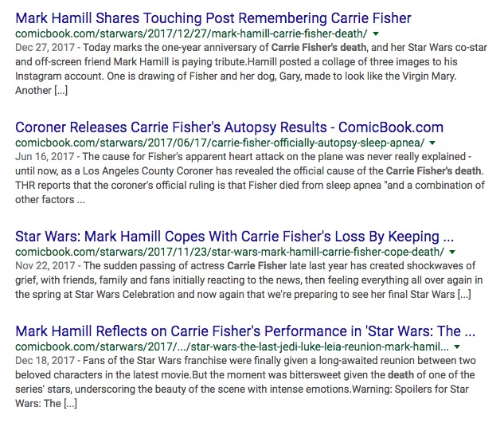Open the 'Mark Hamill Reflects on Carrie Fisher's Performance' result
This screenshot has height=427, width=504.
(x=245, y=331)
